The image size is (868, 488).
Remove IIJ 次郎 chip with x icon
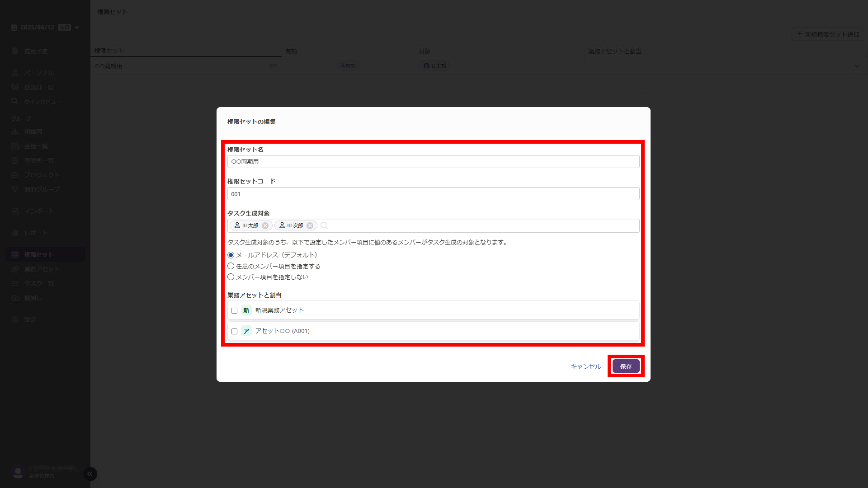[310, 225]
